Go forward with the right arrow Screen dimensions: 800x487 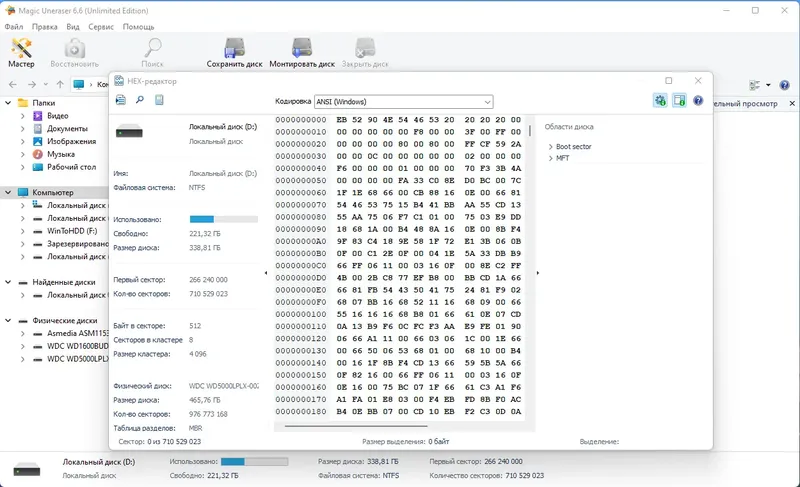[32, 84]
